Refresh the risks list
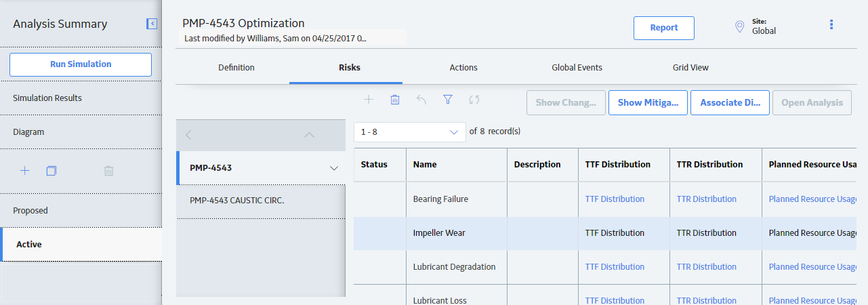The height and width of the screenshot is (305, 868). click(x=474, y=100)
